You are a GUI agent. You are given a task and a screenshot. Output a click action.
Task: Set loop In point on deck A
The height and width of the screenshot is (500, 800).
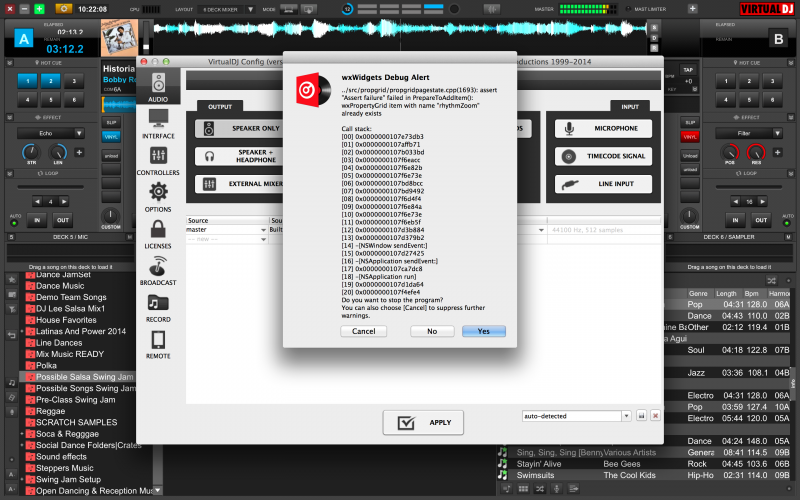pyautogui.click(x=37, y=220)
